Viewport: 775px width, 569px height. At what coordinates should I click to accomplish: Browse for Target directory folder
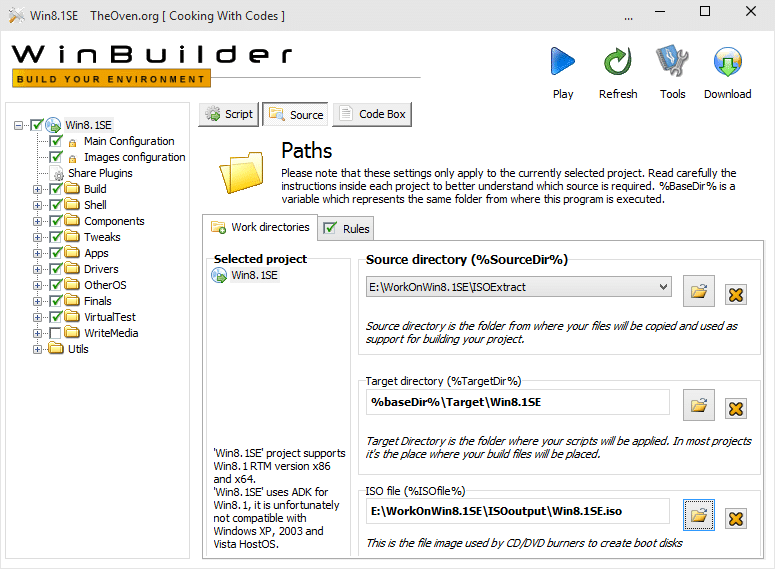[x=699, y=406]
